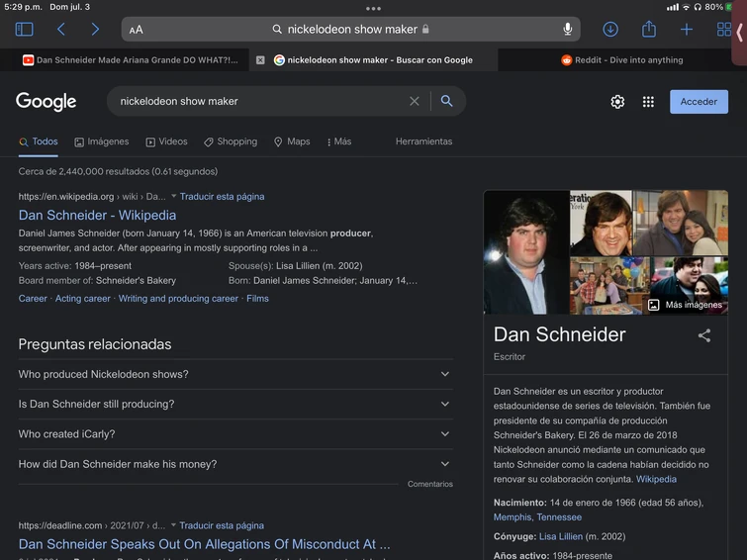The image size is (747, 560).
Task: Click the Acceder sign-in button
Action: click(x=699, y=102)
